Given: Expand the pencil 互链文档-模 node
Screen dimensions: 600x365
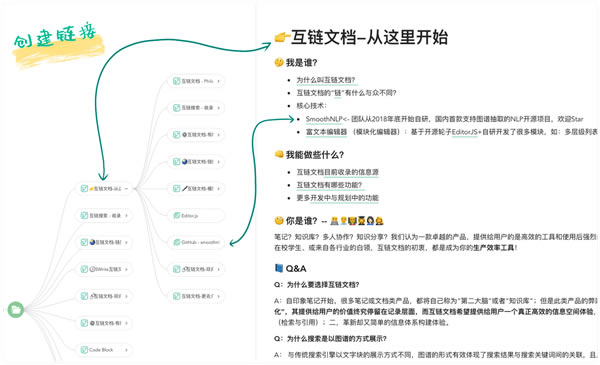Looking at the screenshot, I should [x=218, y=189].
